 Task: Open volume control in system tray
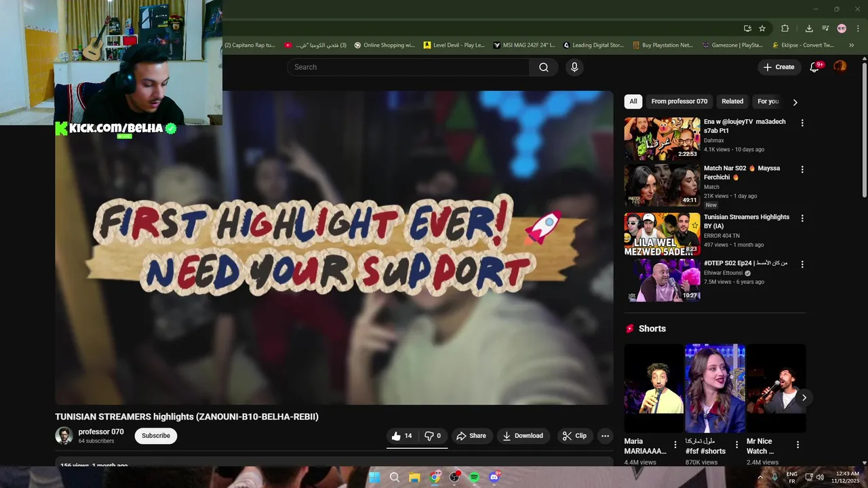point(820,477)
